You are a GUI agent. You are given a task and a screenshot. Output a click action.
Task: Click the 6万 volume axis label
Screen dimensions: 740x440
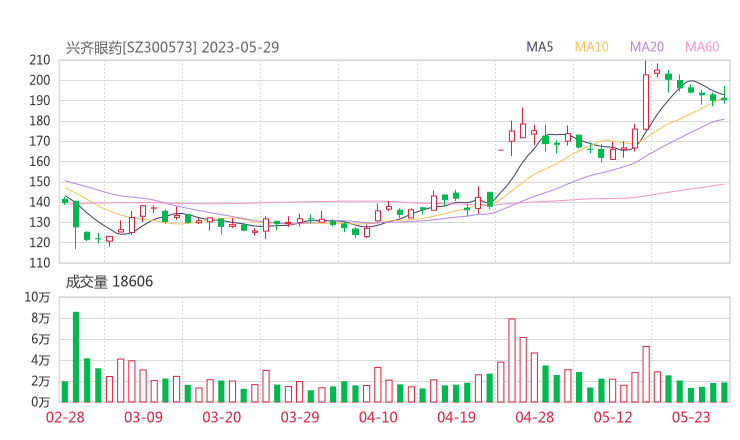coord(41,339)
